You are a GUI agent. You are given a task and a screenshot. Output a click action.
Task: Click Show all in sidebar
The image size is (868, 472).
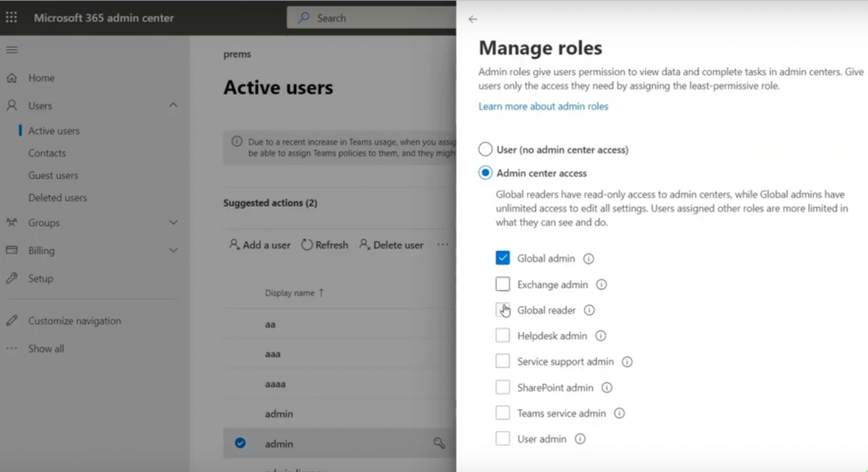coord(46,348)
